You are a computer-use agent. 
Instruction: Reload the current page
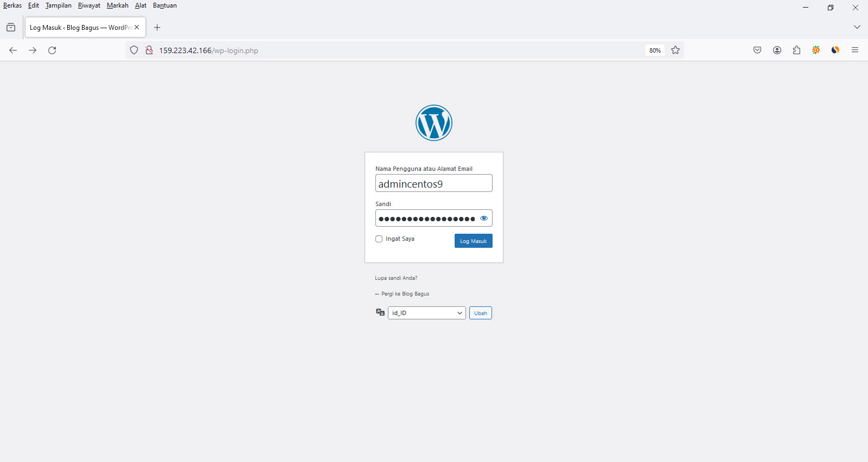[x=52, y=50]
